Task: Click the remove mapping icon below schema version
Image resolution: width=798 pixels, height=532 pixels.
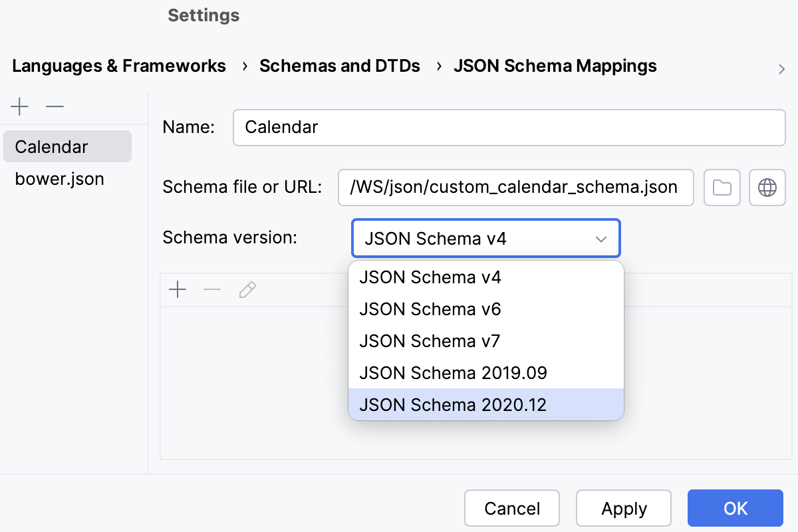Action: (x=211, y=289)
